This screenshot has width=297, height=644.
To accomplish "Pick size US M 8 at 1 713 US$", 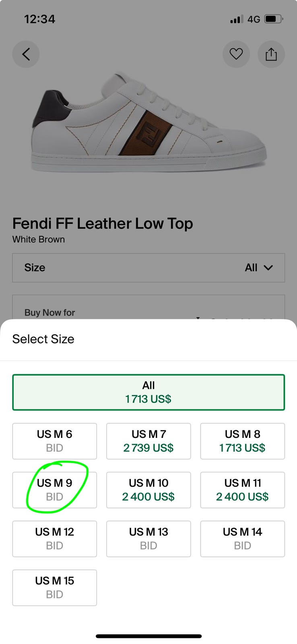I will [242, 441].
